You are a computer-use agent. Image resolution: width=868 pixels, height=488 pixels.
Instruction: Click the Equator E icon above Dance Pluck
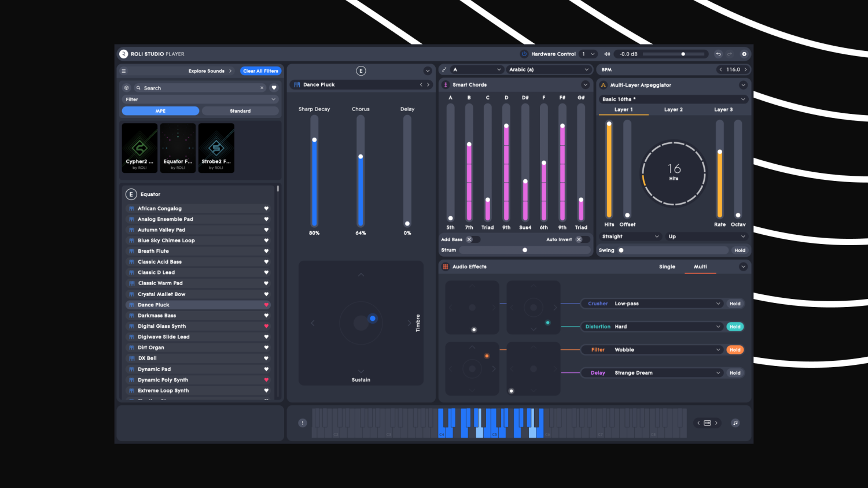[361, 71]
